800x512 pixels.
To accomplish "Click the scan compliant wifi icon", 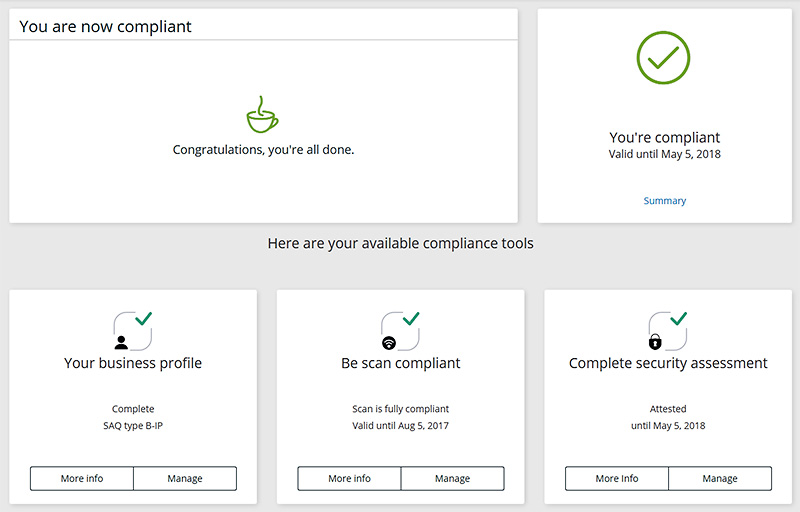I will 389,342.
